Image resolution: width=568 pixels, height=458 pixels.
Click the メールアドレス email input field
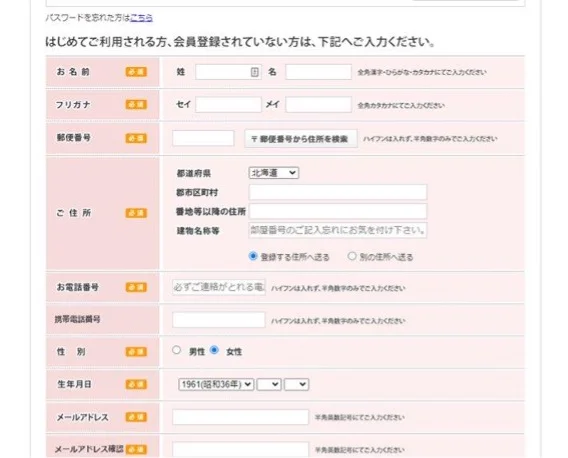click(x=241, y=417)
